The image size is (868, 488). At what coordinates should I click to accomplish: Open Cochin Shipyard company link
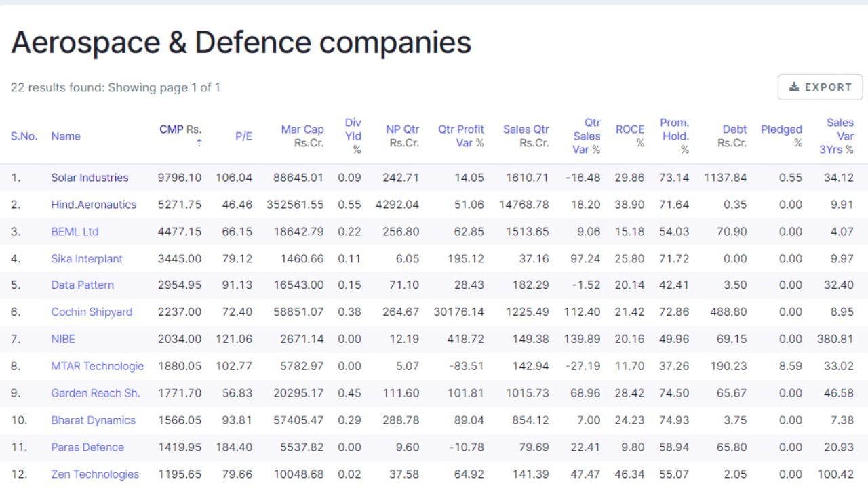[92, 312]
